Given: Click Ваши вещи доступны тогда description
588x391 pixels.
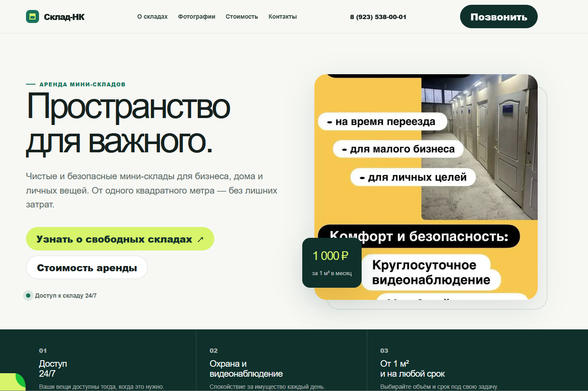Looking at the screenshot, I should pos(101,387).
